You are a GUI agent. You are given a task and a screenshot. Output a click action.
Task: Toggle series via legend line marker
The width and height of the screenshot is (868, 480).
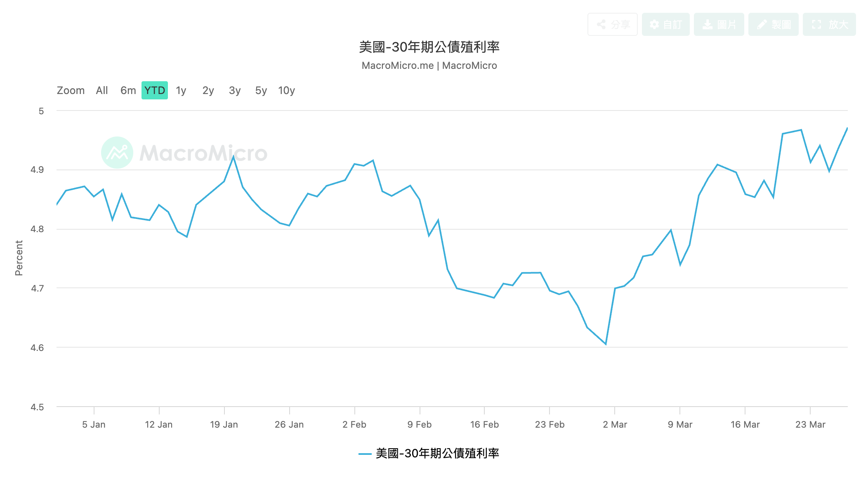(x=365, y=454)
